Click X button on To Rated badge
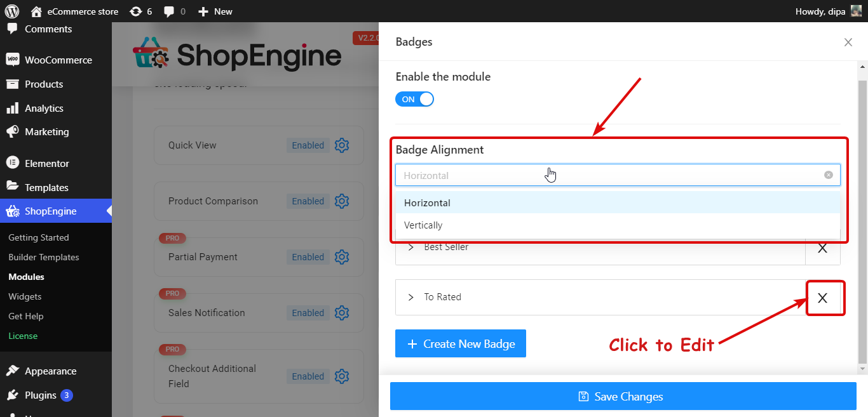 coord(822,298)
